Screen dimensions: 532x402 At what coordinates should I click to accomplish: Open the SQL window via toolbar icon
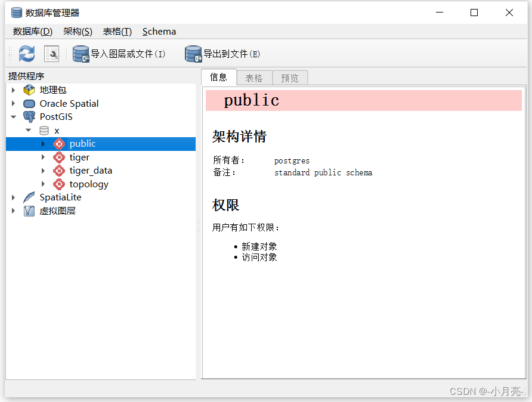coord(51,54)
